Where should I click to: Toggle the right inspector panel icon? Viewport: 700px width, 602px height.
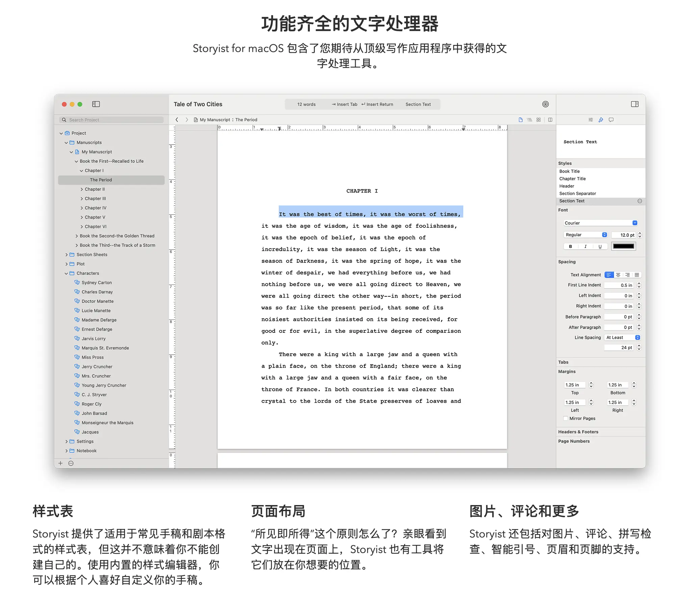(634, 104)
